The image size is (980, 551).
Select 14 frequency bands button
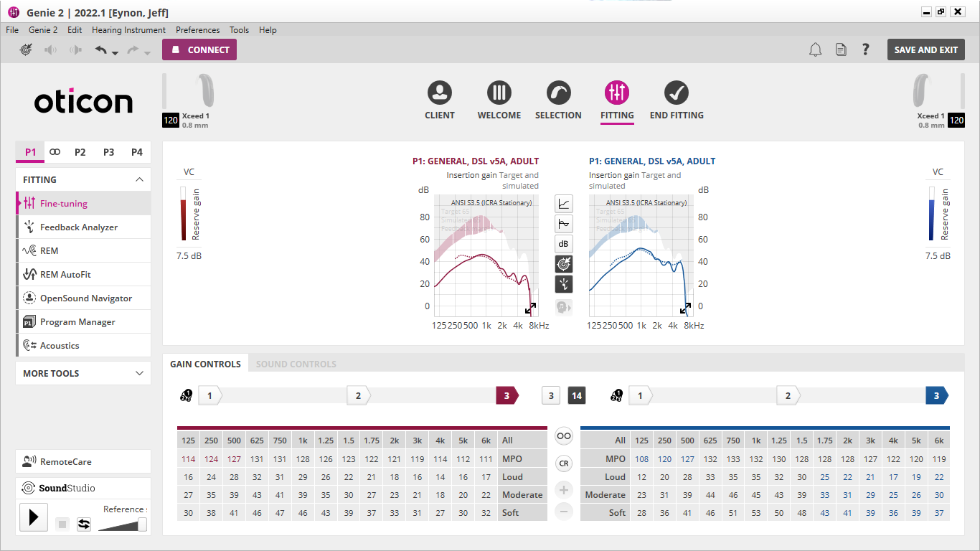577,395
